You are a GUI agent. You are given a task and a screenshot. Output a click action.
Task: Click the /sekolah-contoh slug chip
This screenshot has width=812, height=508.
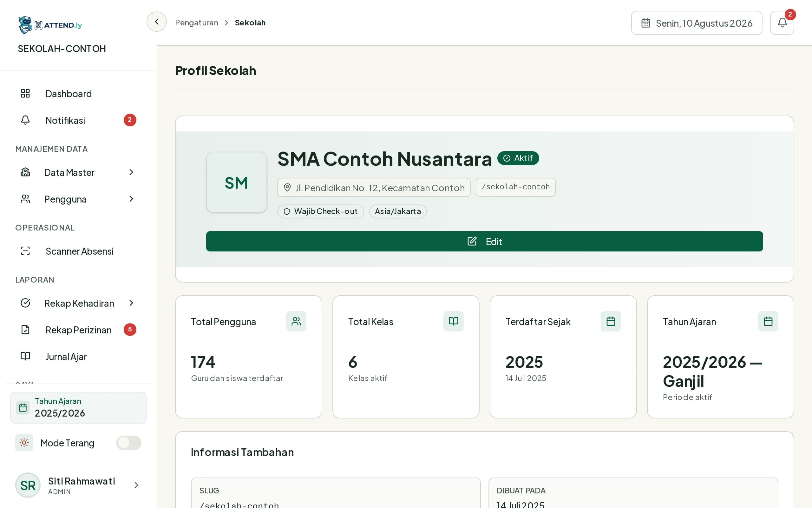click(x=515, y=187)
